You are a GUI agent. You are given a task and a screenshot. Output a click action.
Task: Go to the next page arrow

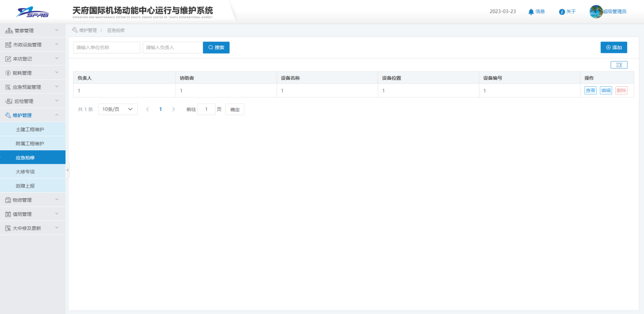pyautogui.click(x=174, y=109)
